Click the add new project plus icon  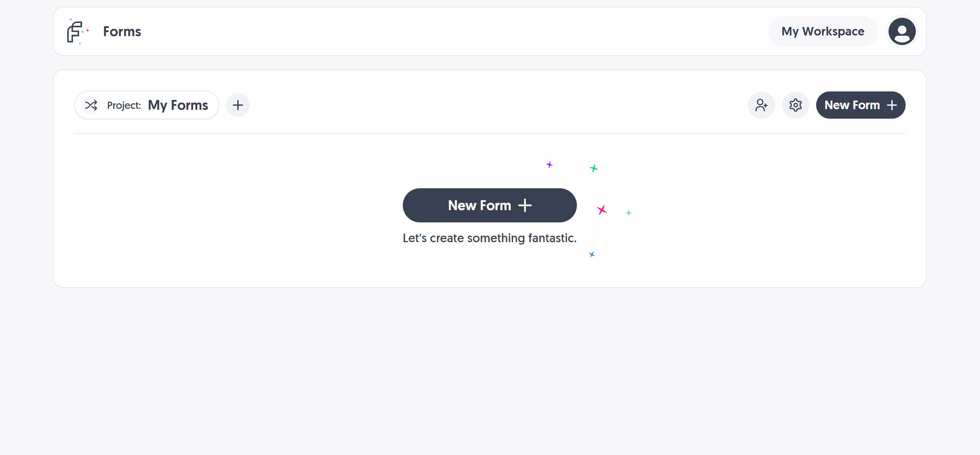click(x=238, y=105)
